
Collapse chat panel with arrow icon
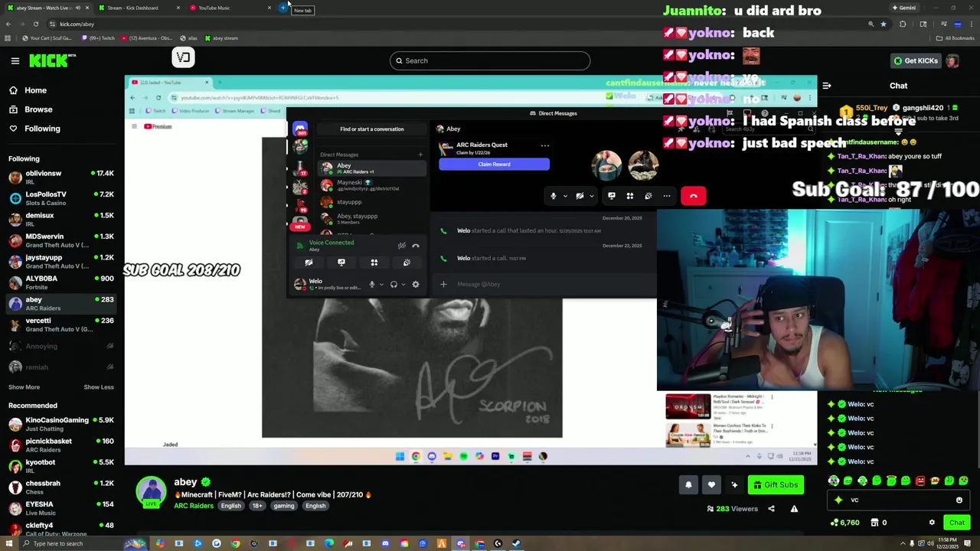826,86
